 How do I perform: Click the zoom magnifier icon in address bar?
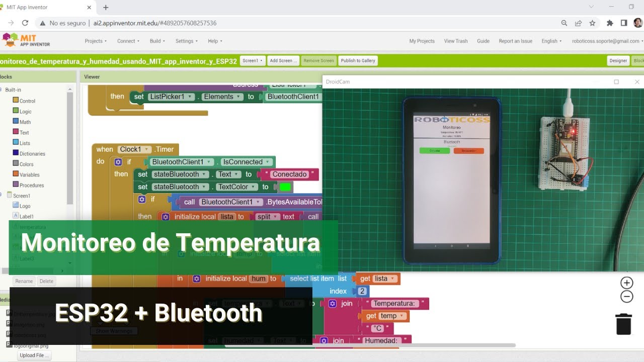(x=565, y=23)
